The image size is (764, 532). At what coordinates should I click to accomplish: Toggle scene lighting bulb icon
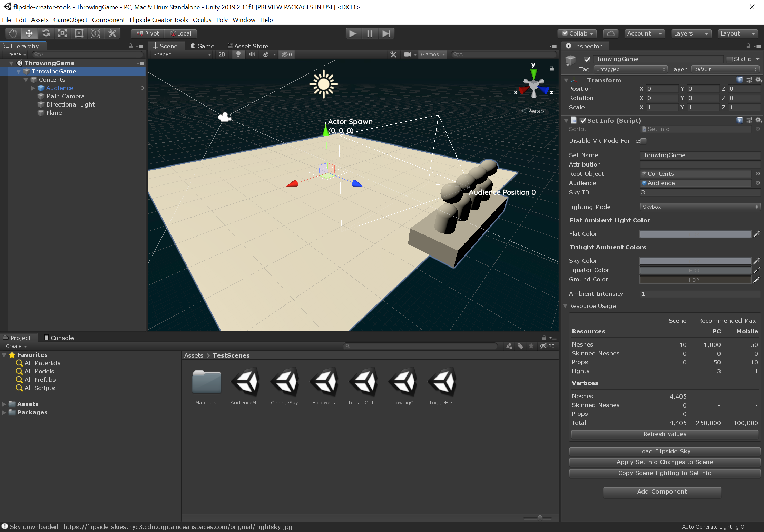(x=238, y=54)
